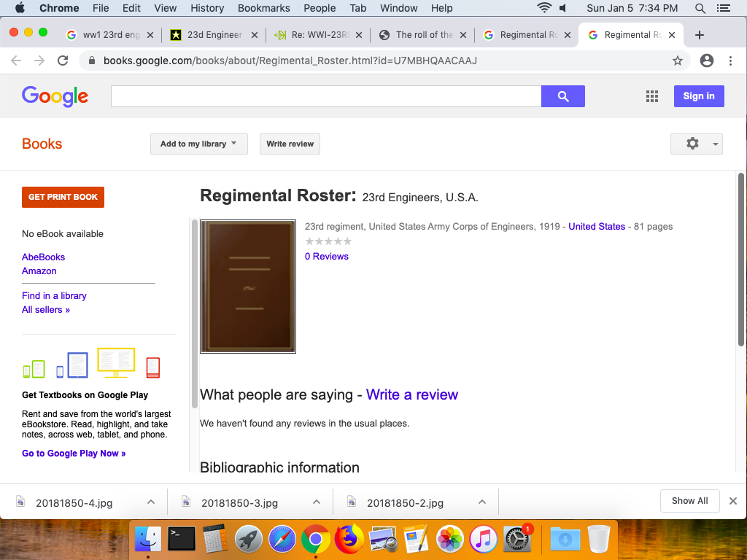This screenshot has height=560, width=747.
Task: Open the Bookmarks menu
Action: pyautogui.click(x=264, y=8)
